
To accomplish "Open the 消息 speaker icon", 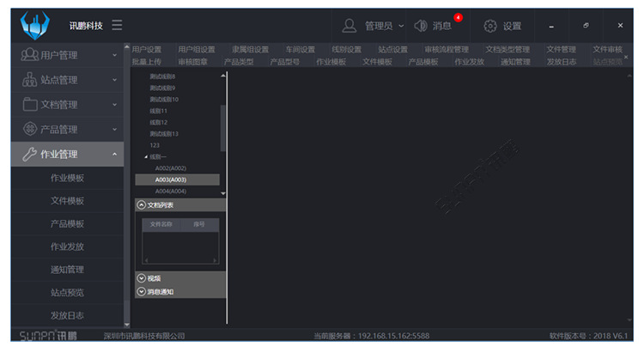I will click(420, 26).
